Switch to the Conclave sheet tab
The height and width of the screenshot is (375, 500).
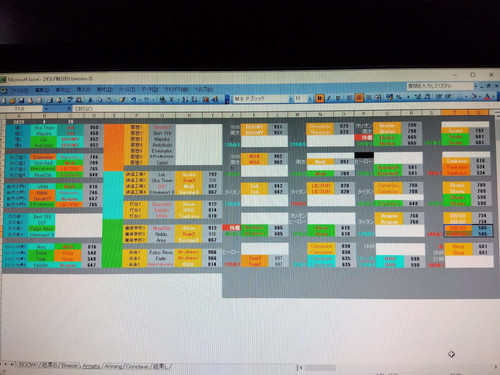pyautogui.click(x=138, y=367)
